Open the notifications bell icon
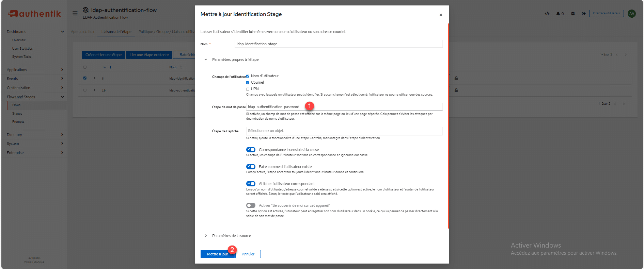The image size is (644, 269). (x=559, y=14)
